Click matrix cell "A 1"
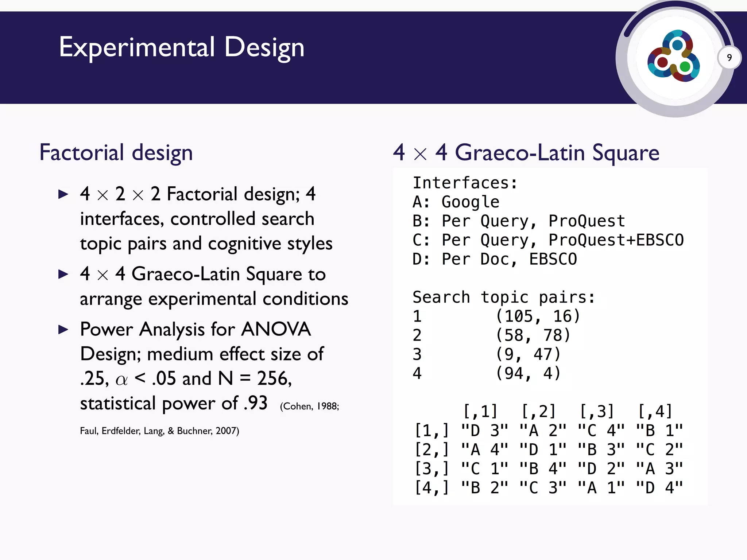The image size is (747, 560). [x=601, y=488]
